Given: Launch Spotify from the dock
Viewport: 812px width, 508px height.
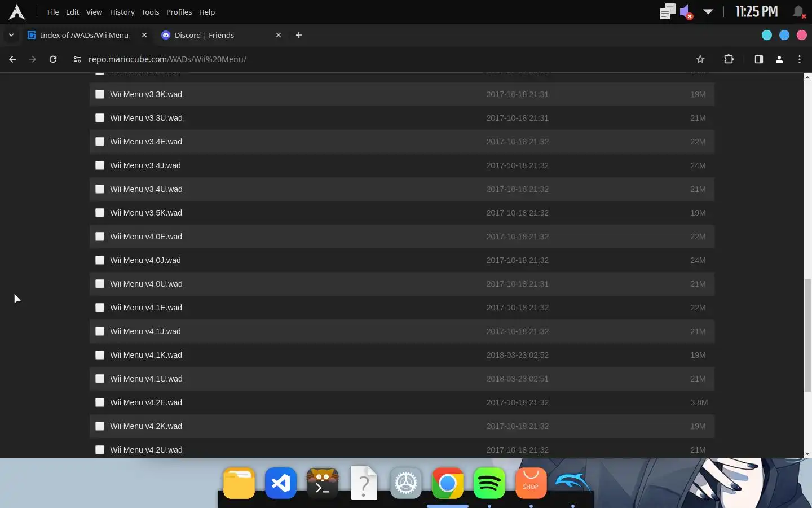Looking at the screenshot, I should 489,483.
